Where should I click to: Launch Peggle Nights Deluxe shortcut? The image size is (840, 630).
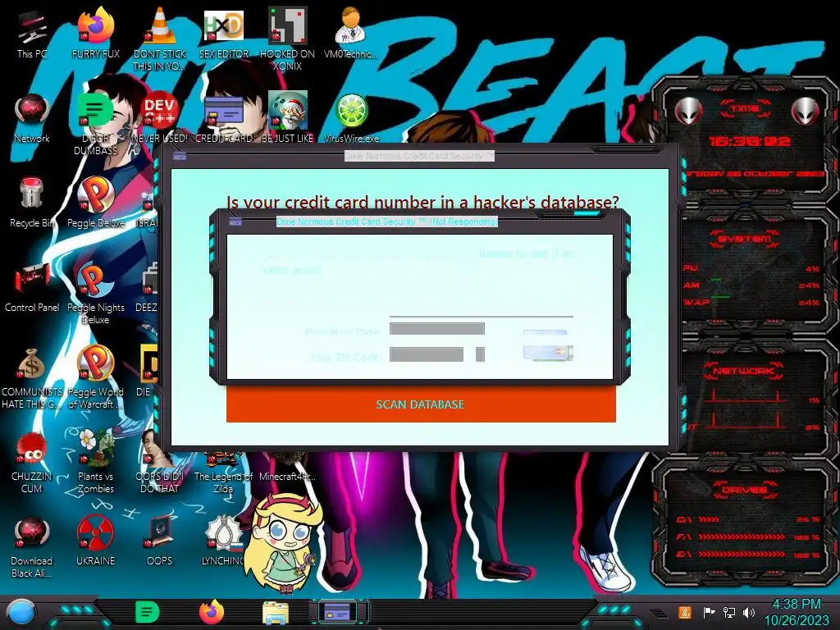click(x=96, y=294)
